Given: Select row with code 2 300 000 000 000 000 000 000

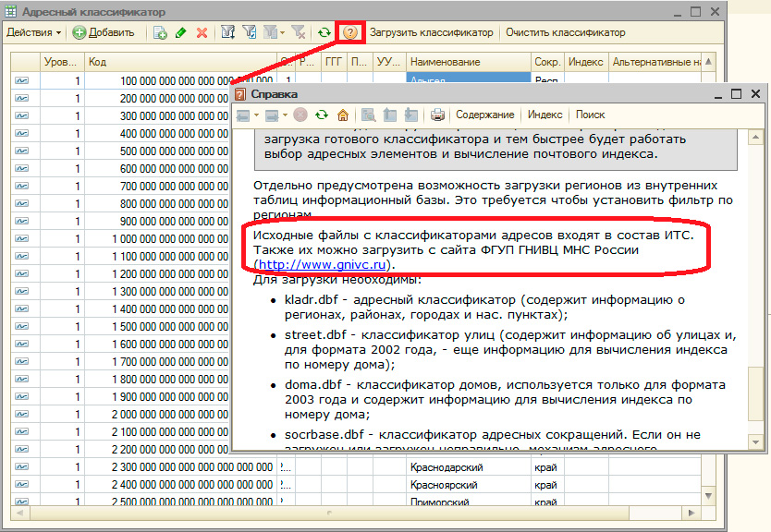Looking at the screenshot, I should coord(356,467).
